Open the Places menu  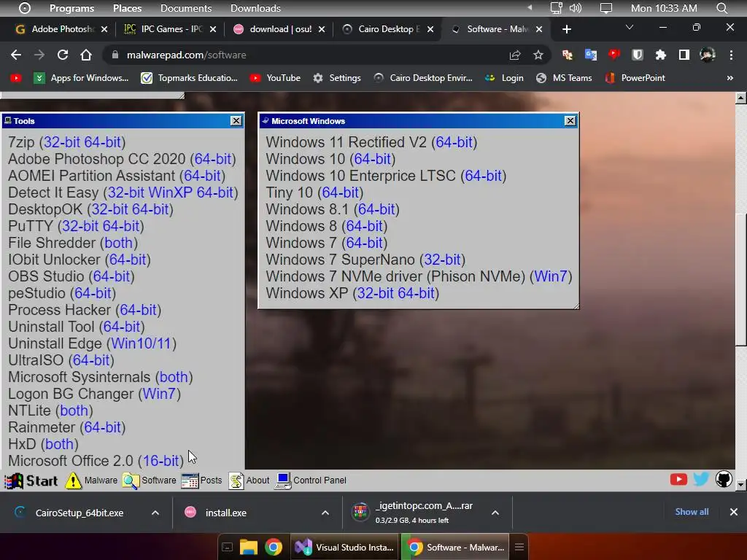tap(127, 8)
